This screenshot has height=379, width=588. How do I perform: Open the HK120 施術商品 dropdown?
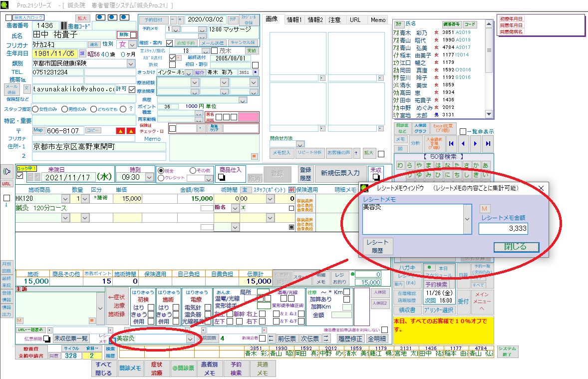click(65, 199)
